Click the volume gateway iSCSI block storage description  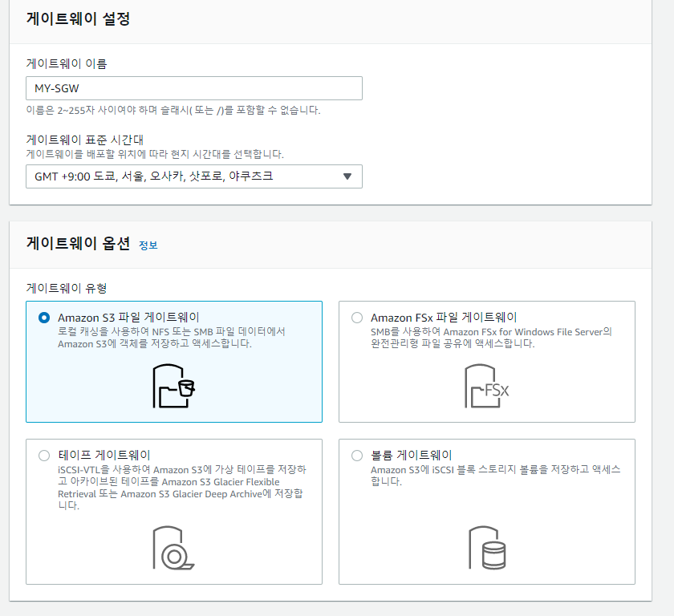coord(496,476)
